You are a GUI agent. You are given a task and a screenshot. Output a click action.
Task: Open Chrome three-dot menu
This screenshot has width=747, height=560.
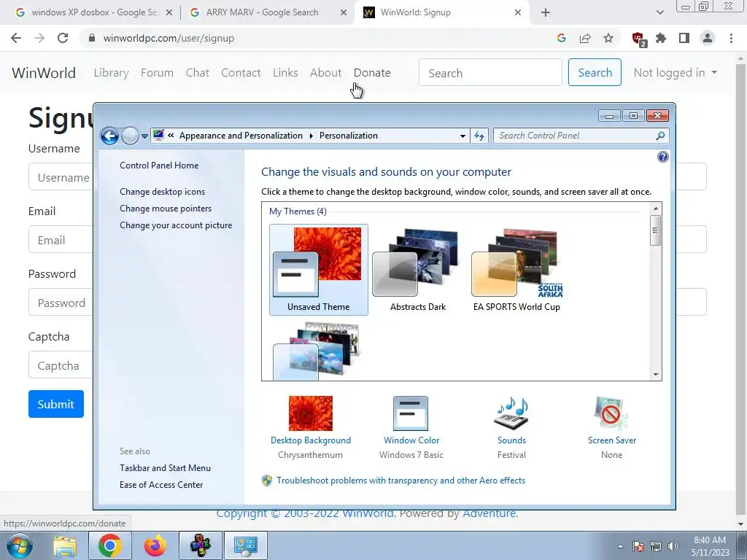click(731, 38)
